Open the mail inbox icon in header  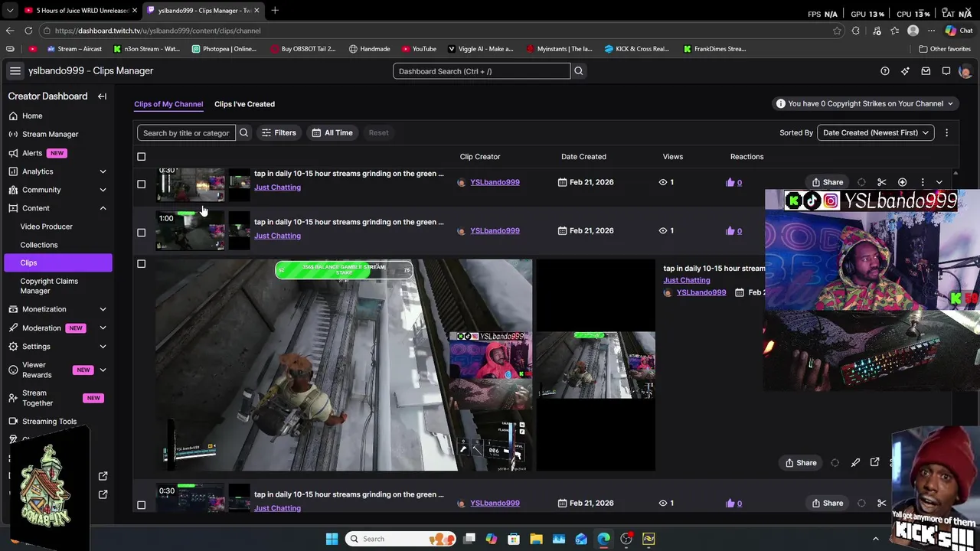tap(926, 71)
